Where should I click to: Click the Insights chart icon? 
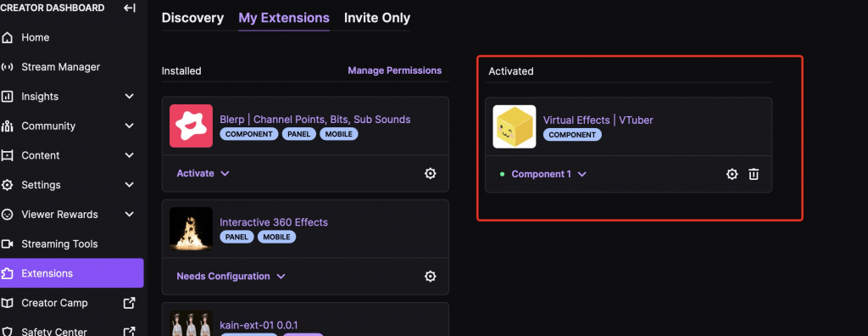point(7,97)
